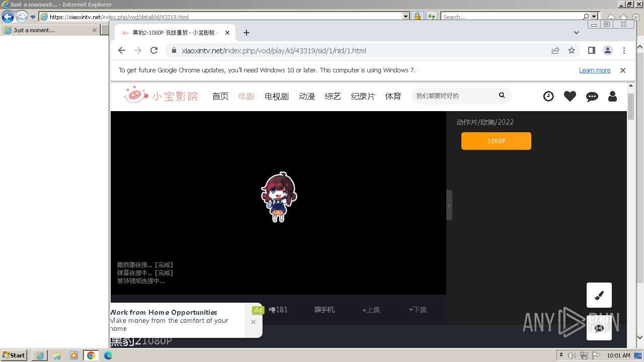
Task: Select the 1080P source button
Action: click(496, 141)
